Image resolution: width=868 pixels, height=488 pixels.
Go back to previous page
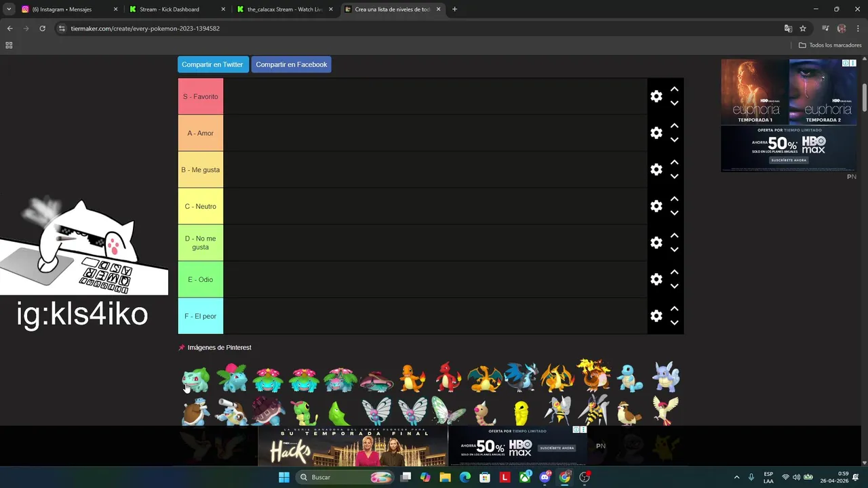pos(9,28)
